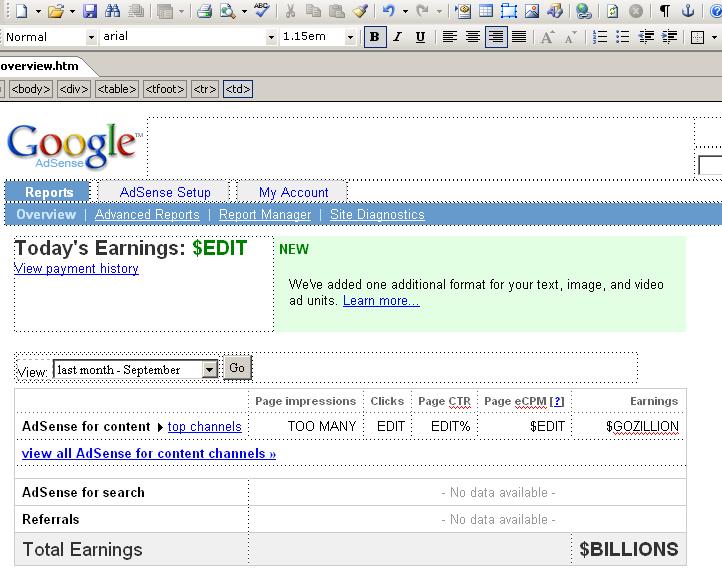
Task: Open the arial font family dropdown
Action: click(271, 37)
